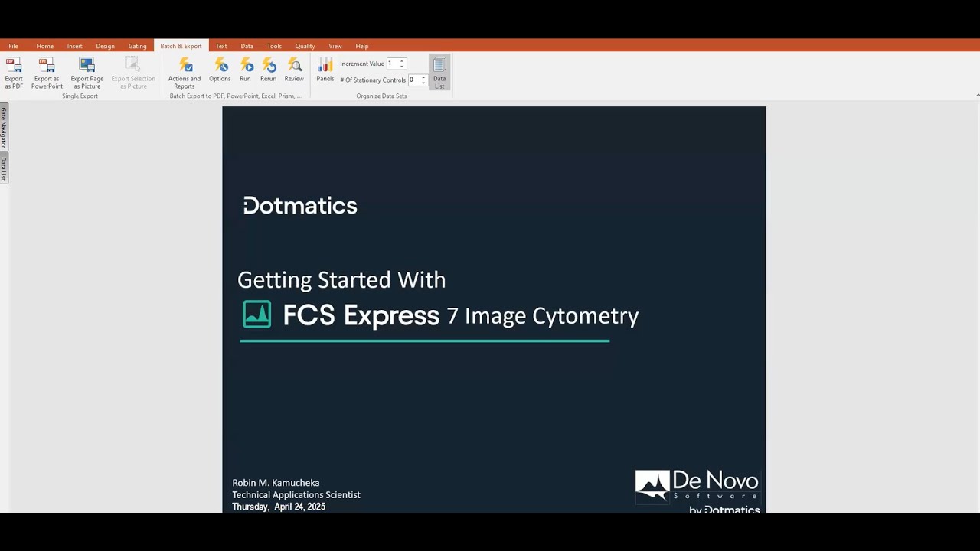Image resolution: width=980 pixels, height=551 pixels.
Task: Expand the Gate Navigator side panel
Action: 4,126
